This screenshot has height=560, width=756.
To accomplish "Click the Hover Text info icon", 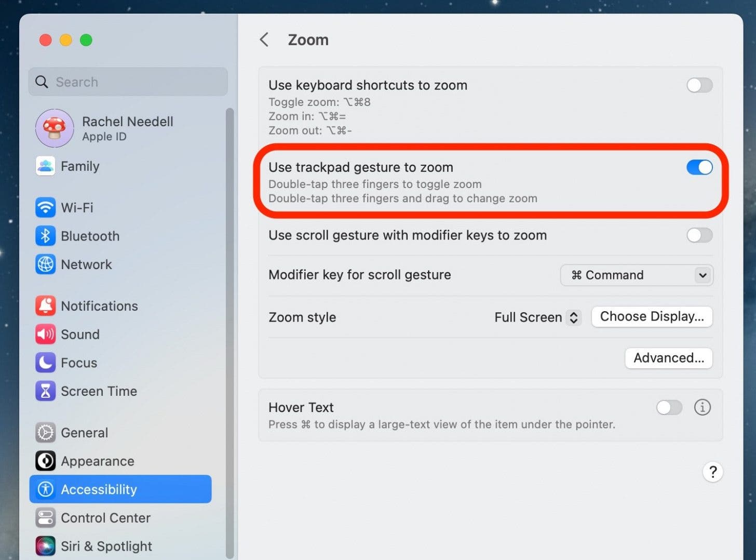I will (x=702, y=407).
